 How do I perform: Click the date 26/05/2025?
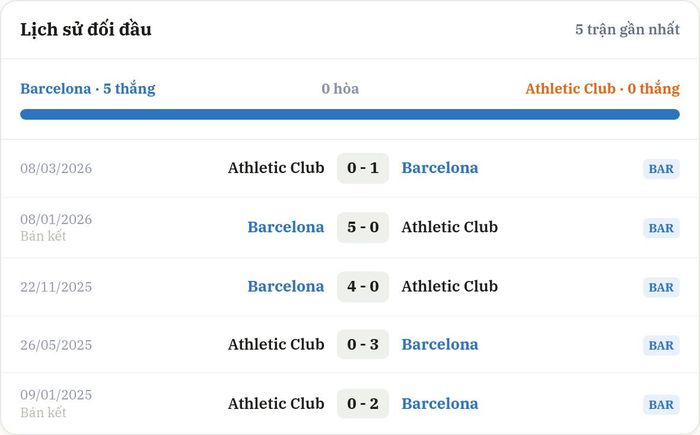click(56, 345)
